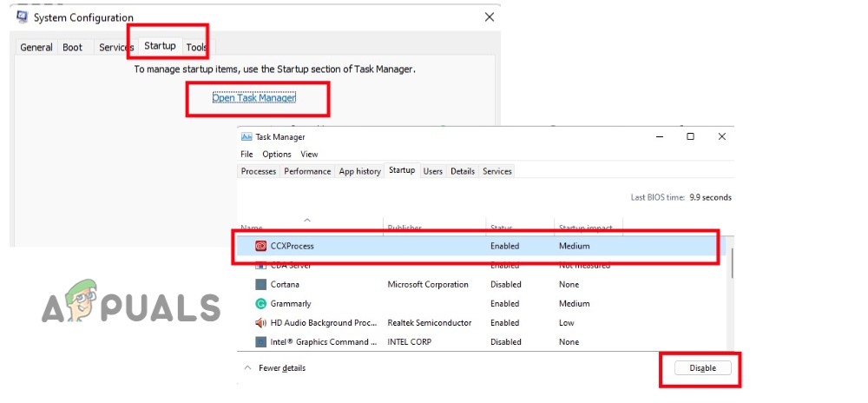Image resolution: width=868 pixels, height=403 pixels.
Task: Click the Open Task Manager link
Action: click(254, 98)
